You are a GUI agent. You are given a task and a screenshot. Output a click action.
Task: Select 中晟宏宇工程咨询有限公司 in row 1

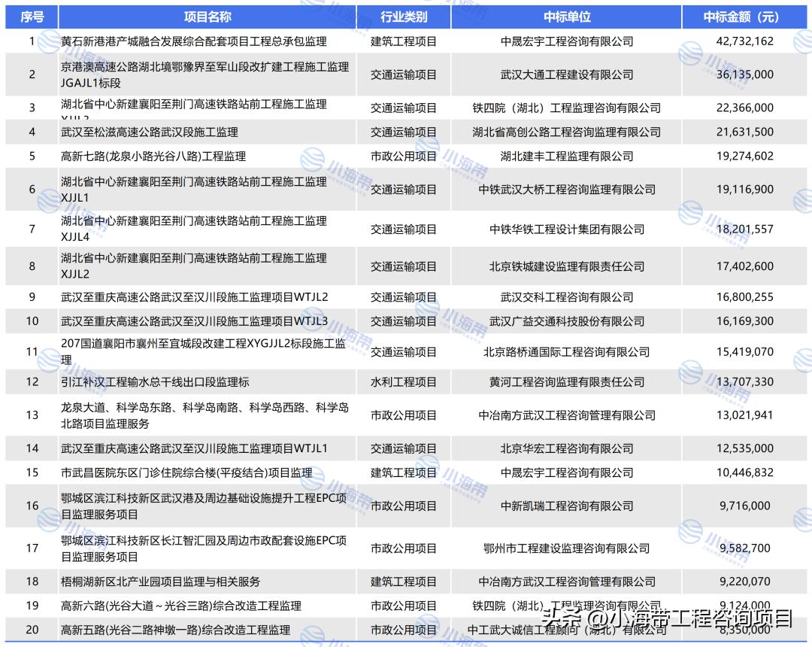point(565,42)
